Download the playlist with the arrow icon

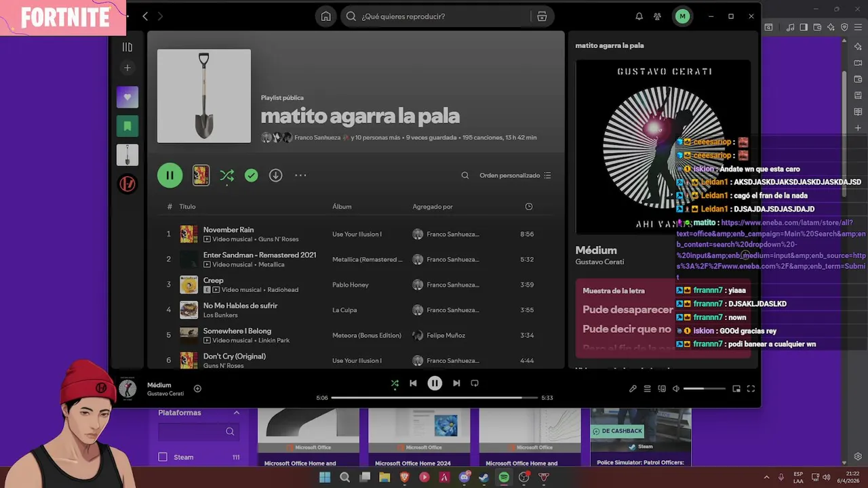pos(275,176)
